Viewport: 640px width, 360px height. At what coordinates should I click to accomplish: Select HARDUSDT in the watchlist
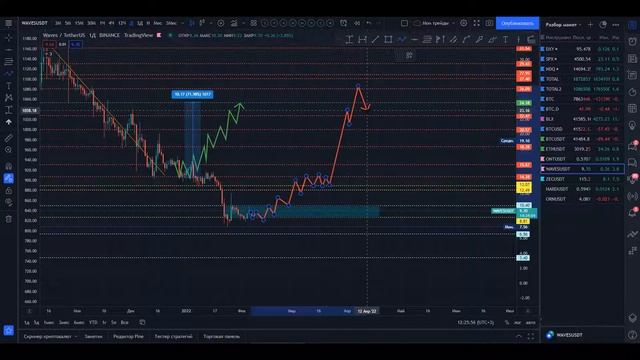click(582, 189)
